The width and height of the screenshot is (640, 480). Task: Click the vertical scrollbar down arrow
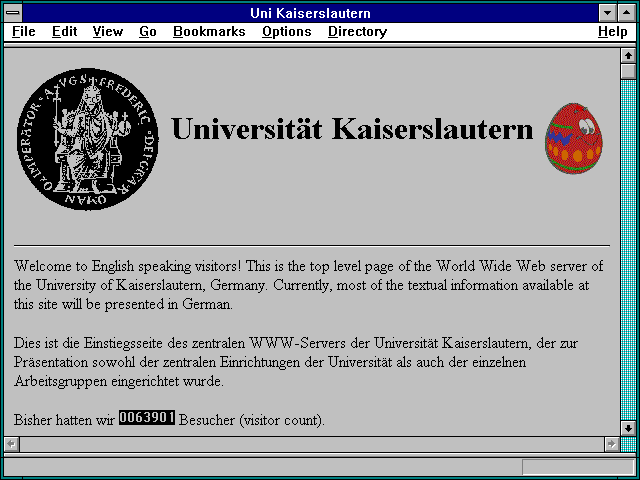[628, 428]
